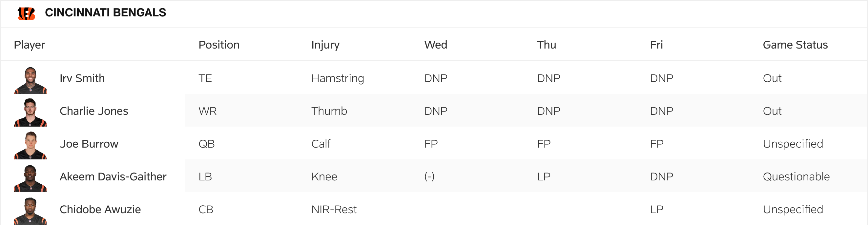Image resolution: width=868 pixels, height=225 pixels.
Task: Go to Joe Burrow's player page
Action: [x=89, y=144]
